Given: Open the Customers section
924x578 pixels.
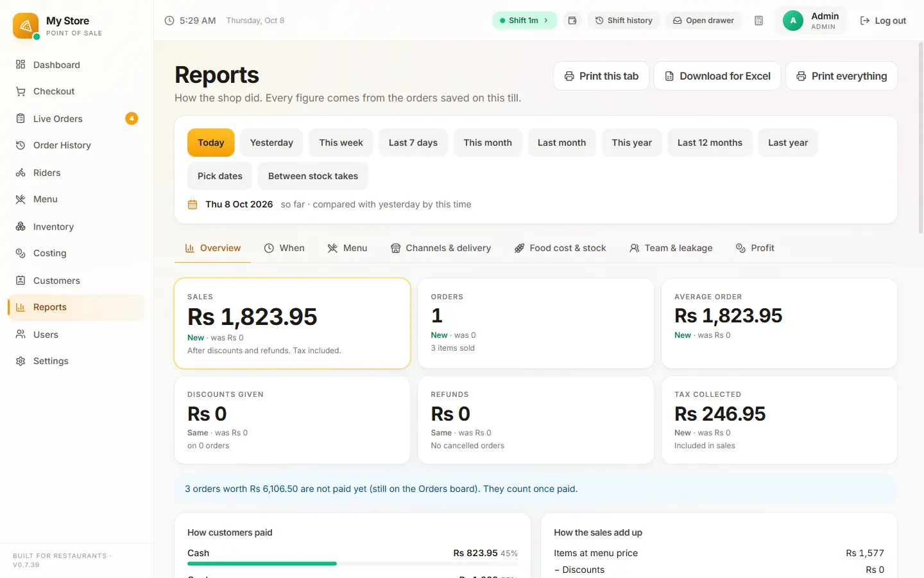Looking at the screenshot, I should click(77, 281).
